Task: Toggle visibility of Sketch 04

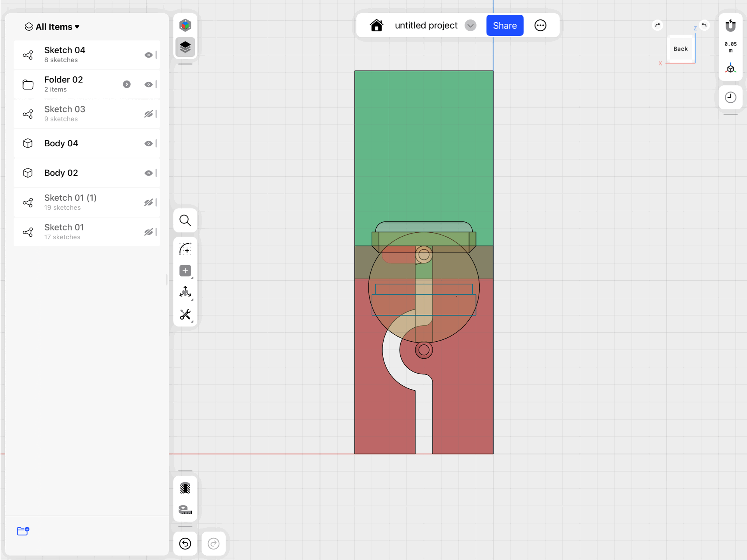Action: (147, 54)
